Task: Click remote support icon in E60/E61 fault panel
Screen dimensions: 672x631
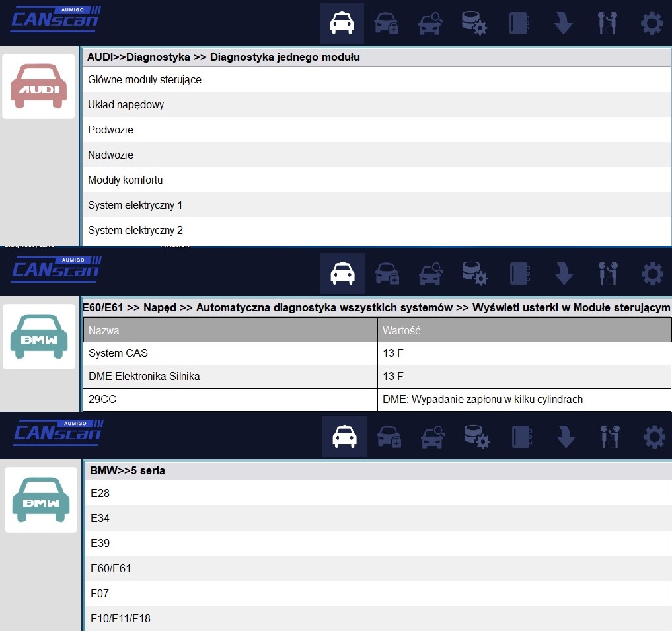Action: (x=608, y=274)
